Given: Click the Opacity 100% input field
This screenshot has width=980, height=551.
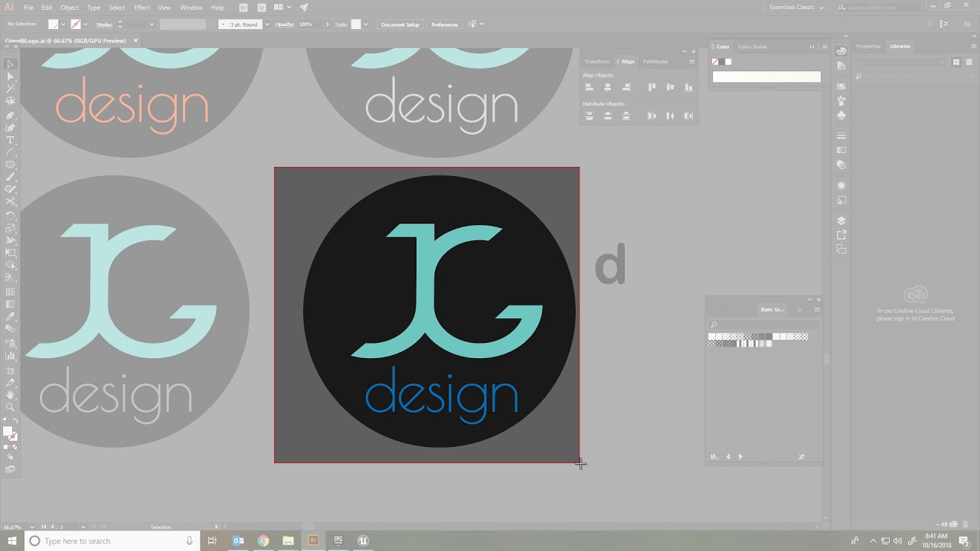Looking at the screenshot, I should point(309,24).
